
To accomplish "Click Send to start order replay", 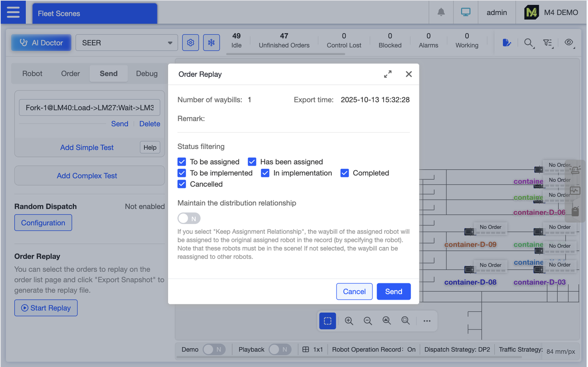I will tap(393, 291).
